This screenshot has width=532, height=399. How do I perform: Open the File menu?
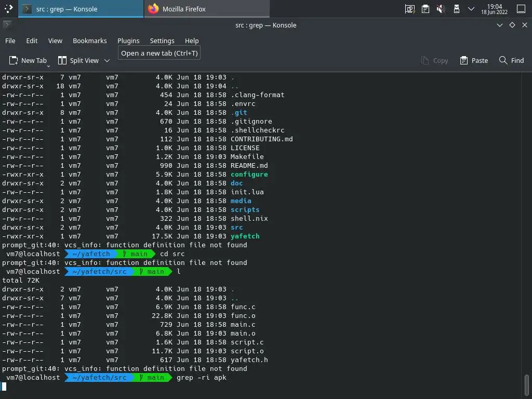click(x=10, y=41)
